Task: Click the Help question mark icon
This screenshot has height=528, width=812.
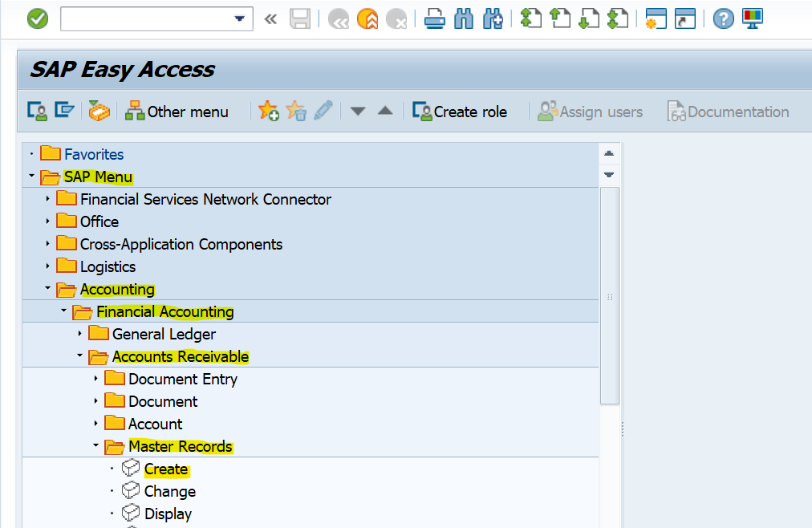Action: click(x=723, y=18)
